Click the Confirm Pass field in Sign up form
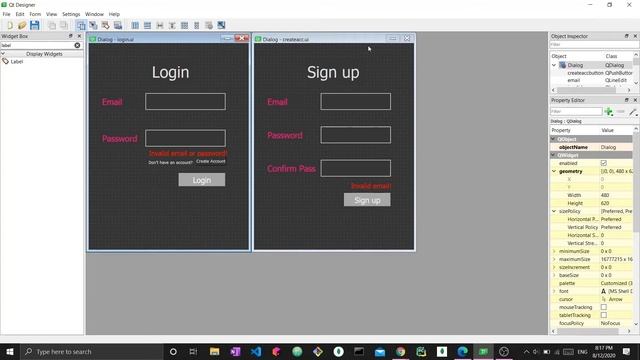This screenshot has width=640, height=360. point(356,168)
